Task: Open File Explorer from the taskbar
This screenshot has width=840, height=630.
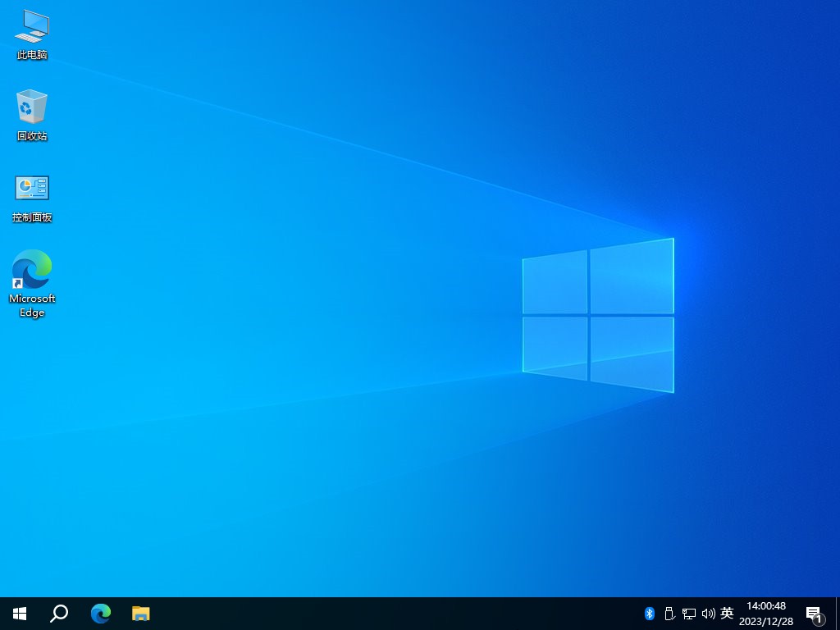Action: click(x=140, y=613)
